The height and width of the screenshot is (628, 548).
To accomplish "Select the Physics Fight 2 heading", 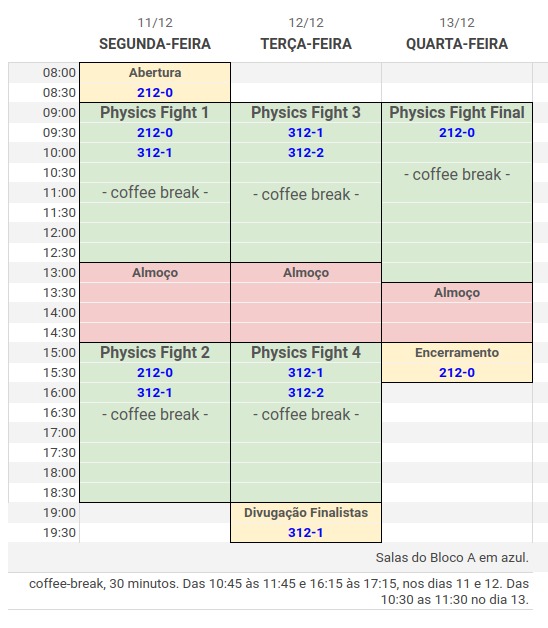I will (155, 352).
